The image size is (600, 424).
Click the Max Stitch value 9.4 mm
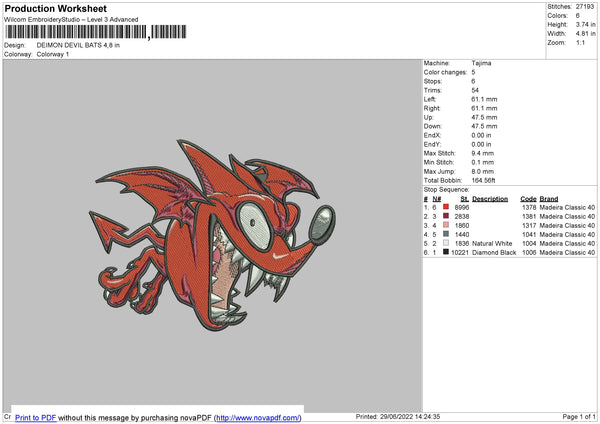tap(483, 153)
